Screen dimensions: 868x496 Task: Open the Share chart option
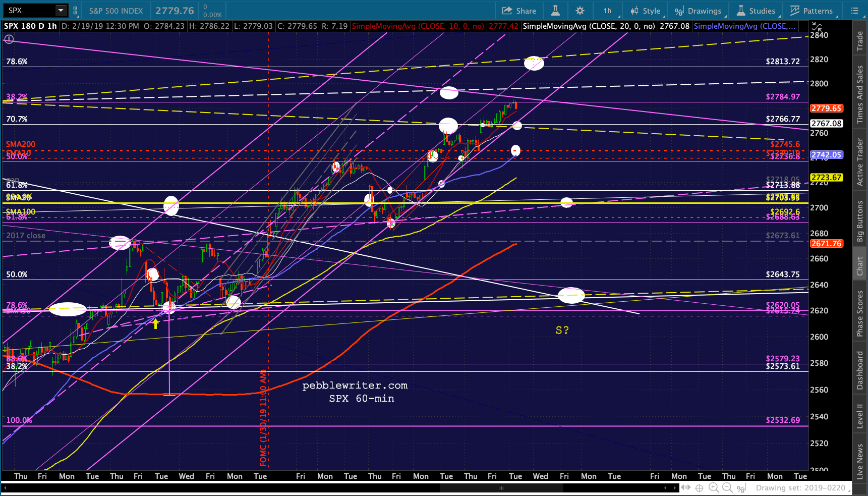(519, 11)
